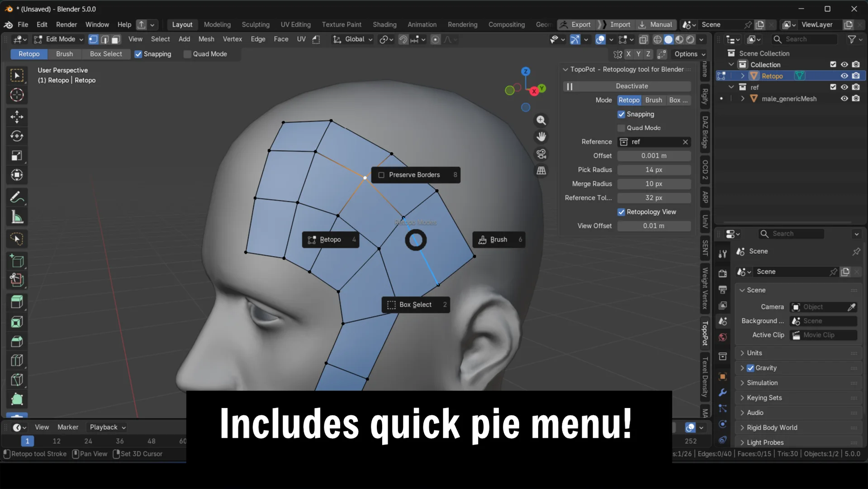868x489 pixels.
Task: Switch to the Sculpting workspace tab
Action: (x=255, y=24)
